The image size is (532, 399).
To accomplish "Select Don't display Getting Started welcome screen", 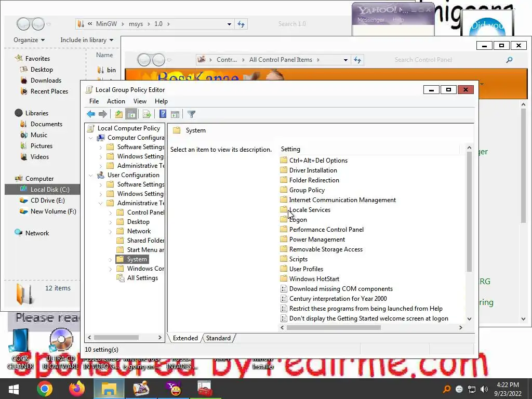I will point(368,318).
